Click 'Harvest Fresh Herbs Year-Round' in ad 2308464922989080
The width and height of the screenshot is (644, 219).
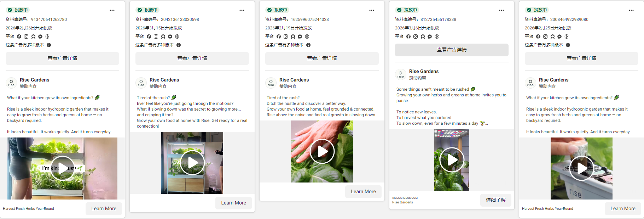click(x=547, y=209)
